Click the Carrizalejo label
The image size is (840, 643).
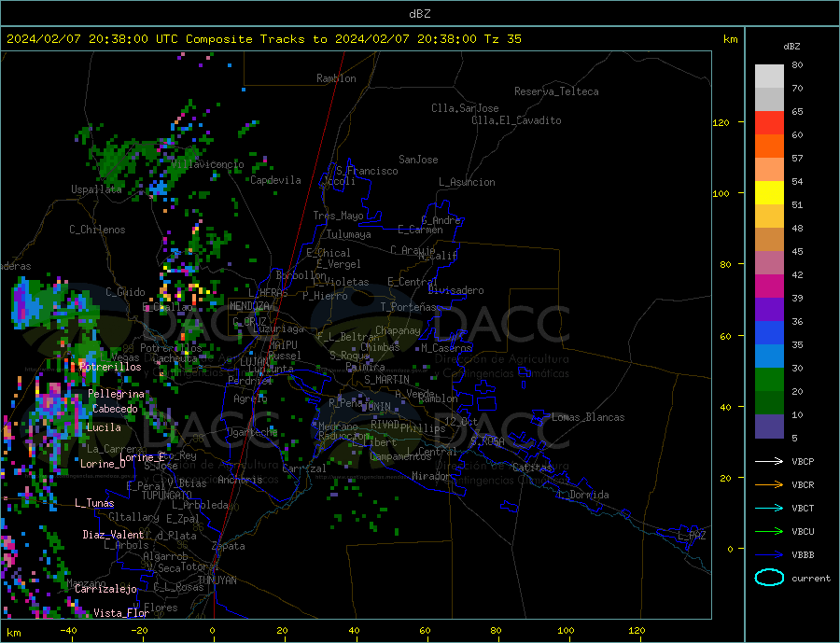pos(105,590)
